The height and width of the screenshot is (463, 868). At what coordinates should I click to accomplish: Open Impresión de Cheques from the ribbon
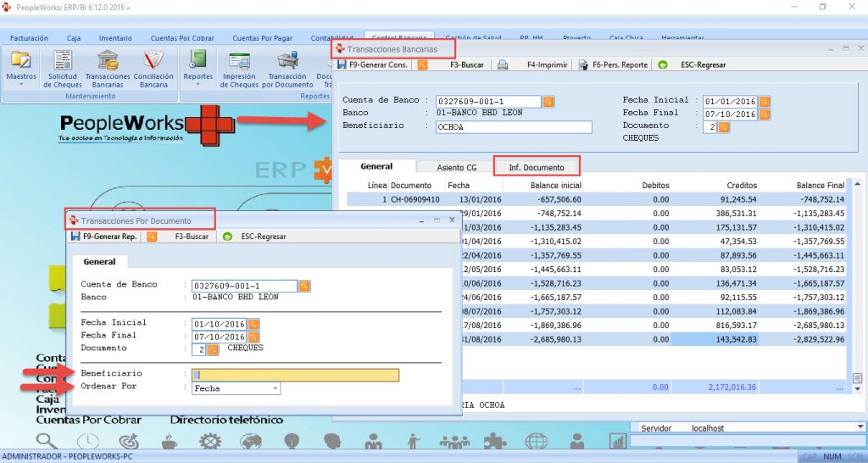tap(239, 69)
